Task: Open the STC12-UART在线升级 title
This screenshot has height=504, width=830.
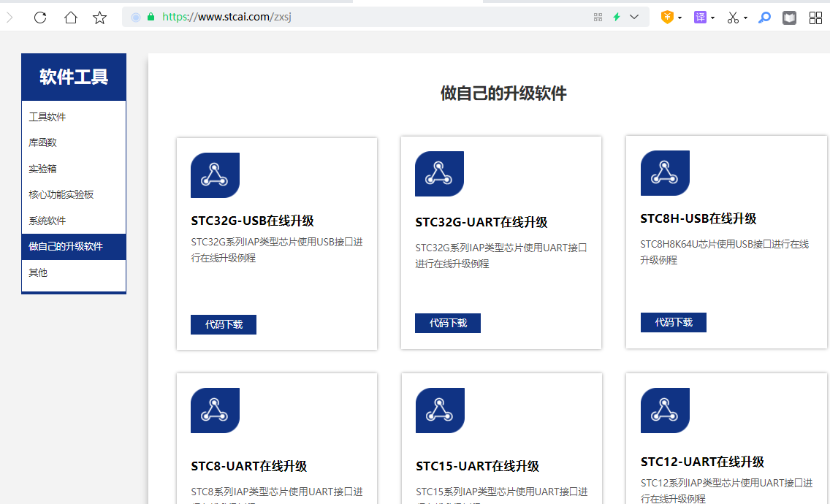Action: click(x=702, y=462)
